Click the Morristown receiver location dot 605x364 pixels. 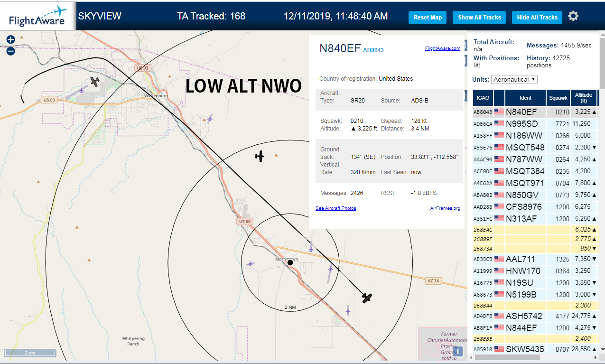[290, 262]
